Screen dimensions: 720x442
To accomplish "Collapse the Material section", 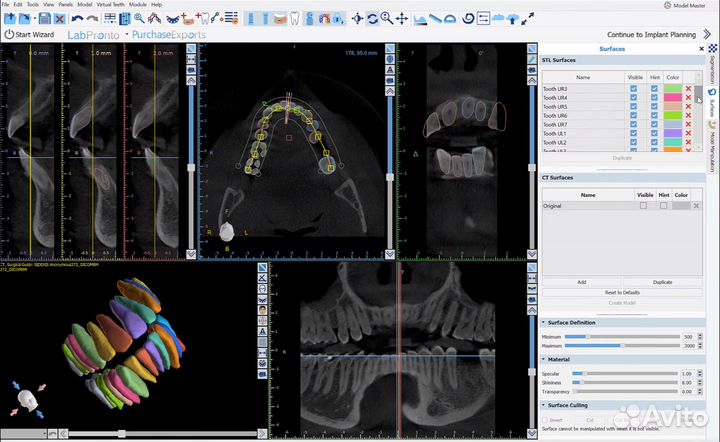I will tap(543, 359).
